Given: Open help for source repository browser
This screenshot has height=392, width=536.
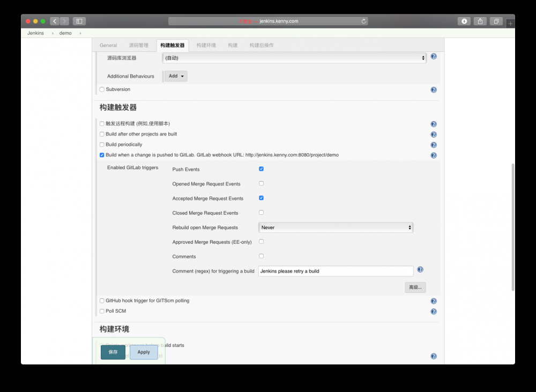Looking at the screenshot, I should (434, 56).
